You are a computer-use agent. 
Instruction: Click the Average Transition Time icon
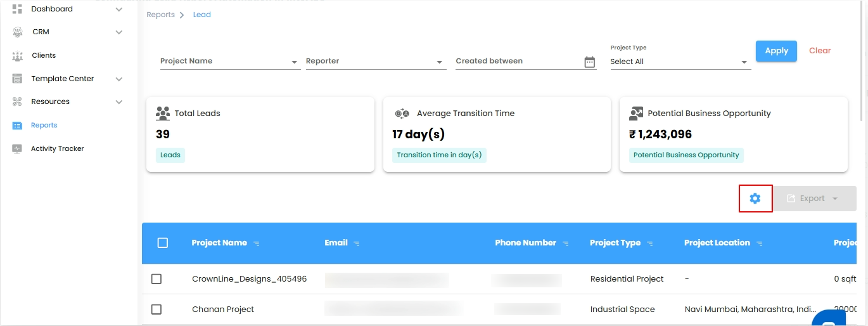402,114
